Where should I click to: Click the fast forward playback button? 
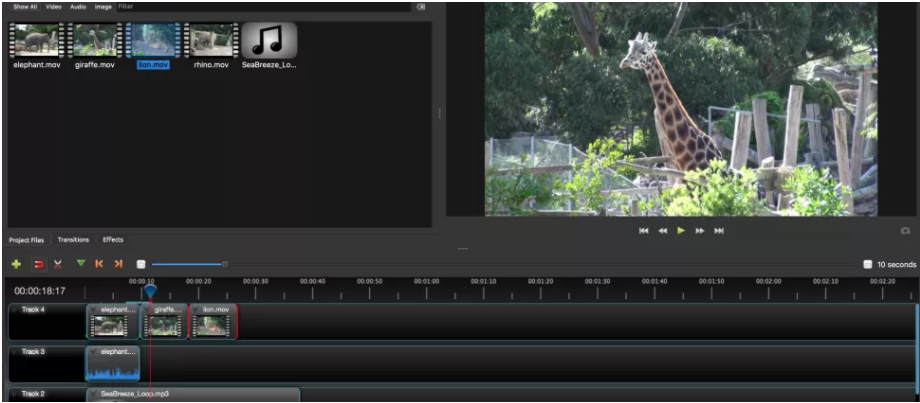point(700,231)
